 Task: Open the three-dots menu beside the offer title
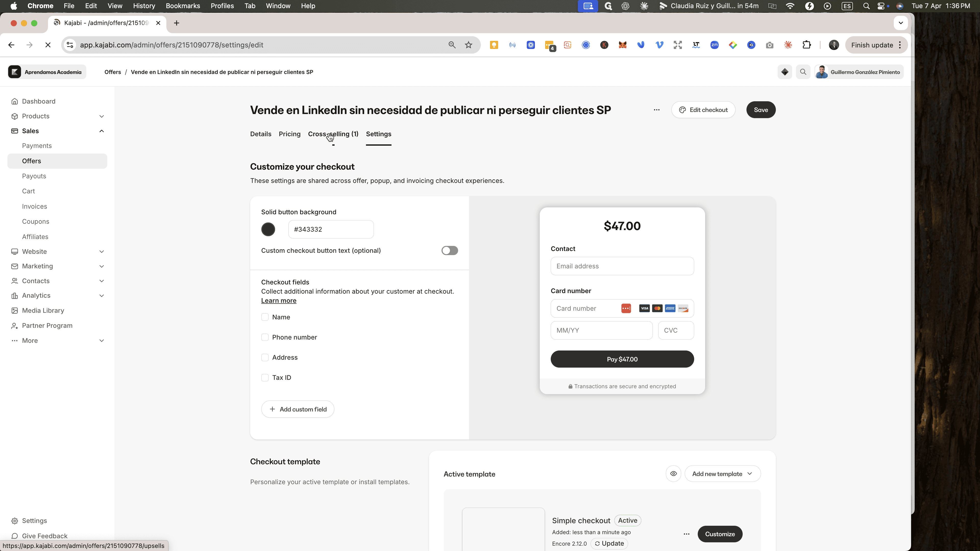(x=657, y=110)
